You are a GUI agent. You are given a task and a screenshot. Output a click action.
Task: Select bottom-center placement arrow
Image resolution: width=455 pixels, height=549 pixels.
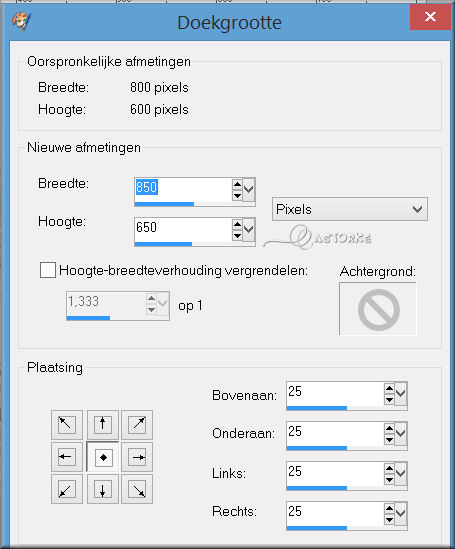pyautogui.click(x=103, y=489)
